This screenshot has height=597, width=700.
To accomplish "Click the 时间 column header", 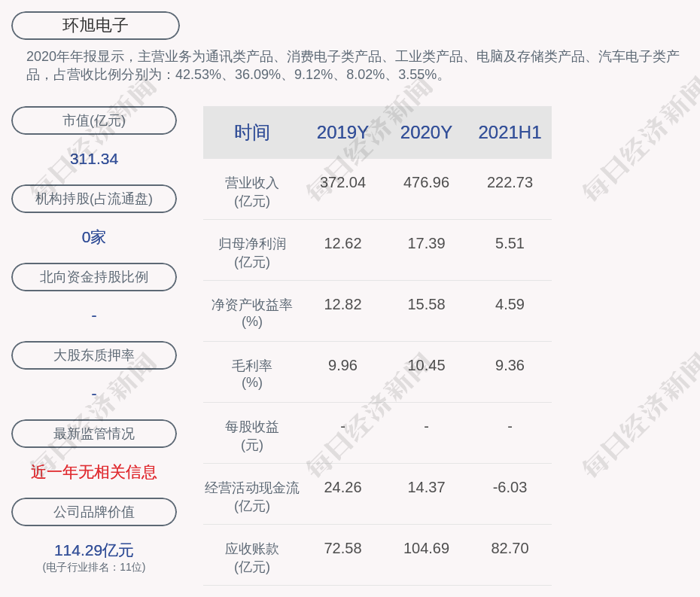I will pos(252,132).
